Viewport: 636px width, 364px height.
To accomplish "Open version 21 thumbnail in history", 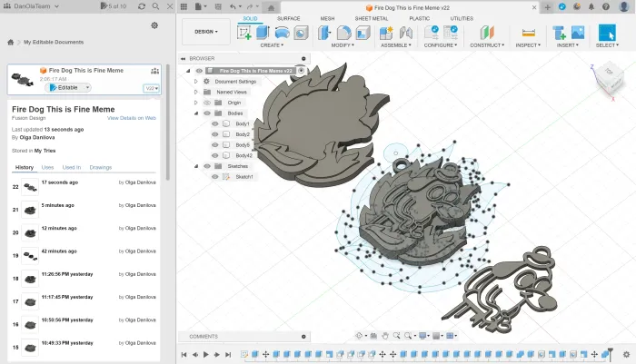I will click(30, 210).
